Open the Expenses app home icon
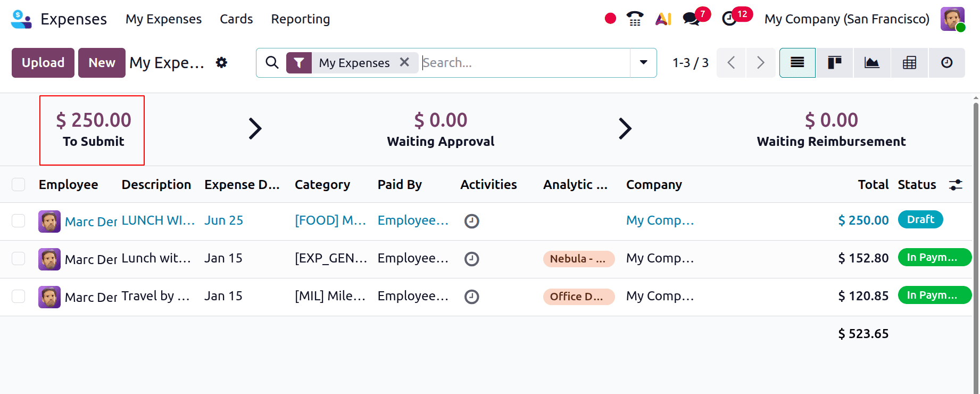 pos(21,19)
